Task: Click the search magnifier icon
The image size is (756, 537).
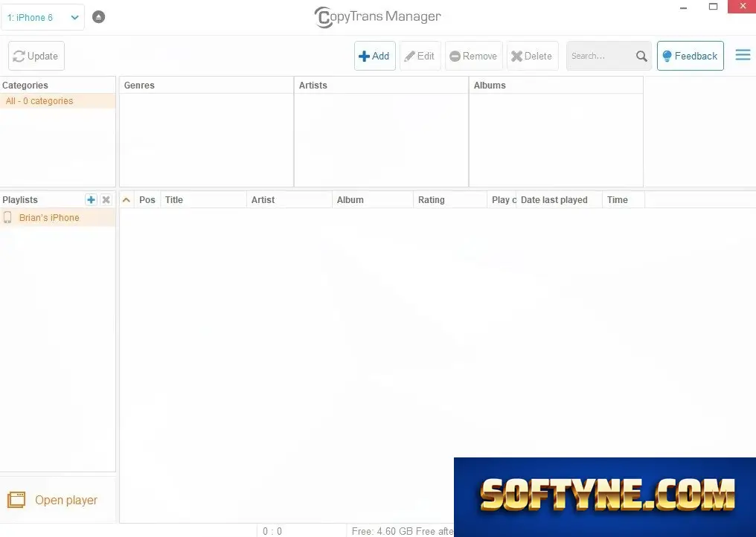Action: tap(641, 56)
